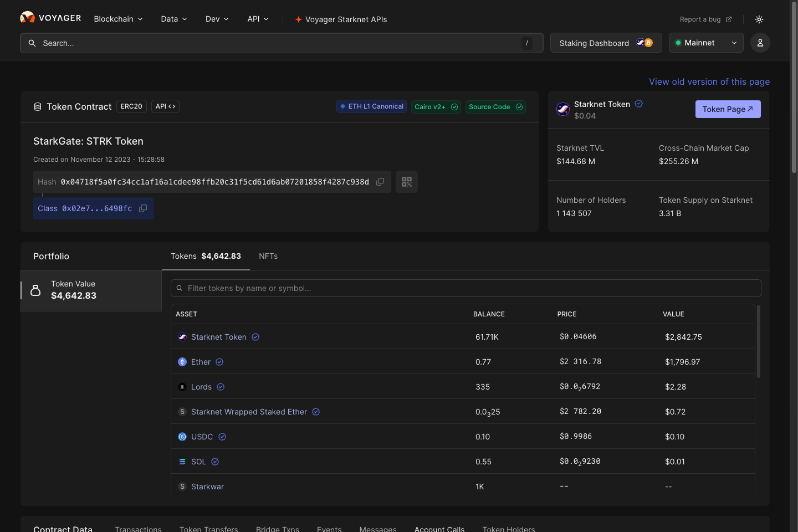Select the Token Value portfolio item

click(91, 290)
